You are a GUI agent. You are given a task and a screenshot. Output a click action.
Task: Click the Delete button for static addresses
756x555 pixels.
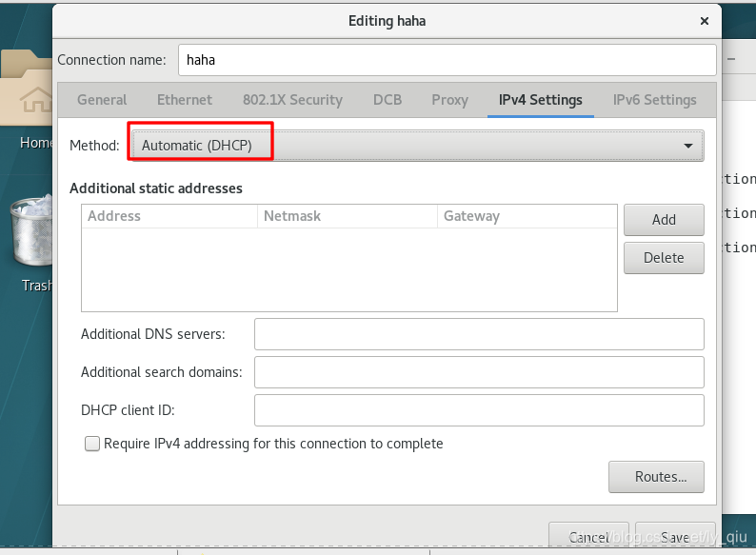pyautogui.click(x=664, y=258)
